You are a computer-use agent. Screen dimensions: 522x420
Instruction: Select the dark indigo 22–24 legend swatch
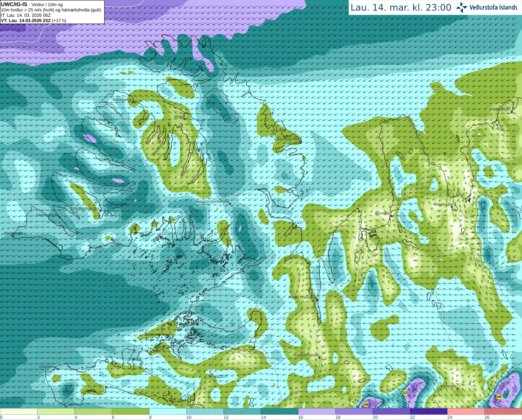click(x=429, y=411)
